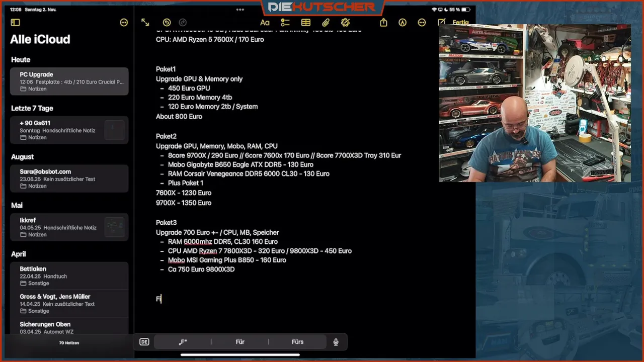
Task: Create a new note
Action: pyautogui.click(x=441, y=22)
